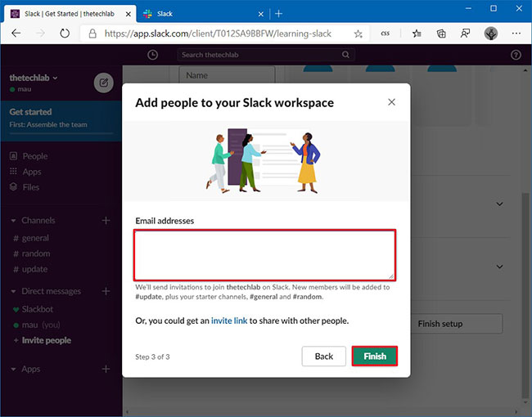Click the browser Forward arrow
This screenshot has width=532, height=417.
(x=40, y=34)
